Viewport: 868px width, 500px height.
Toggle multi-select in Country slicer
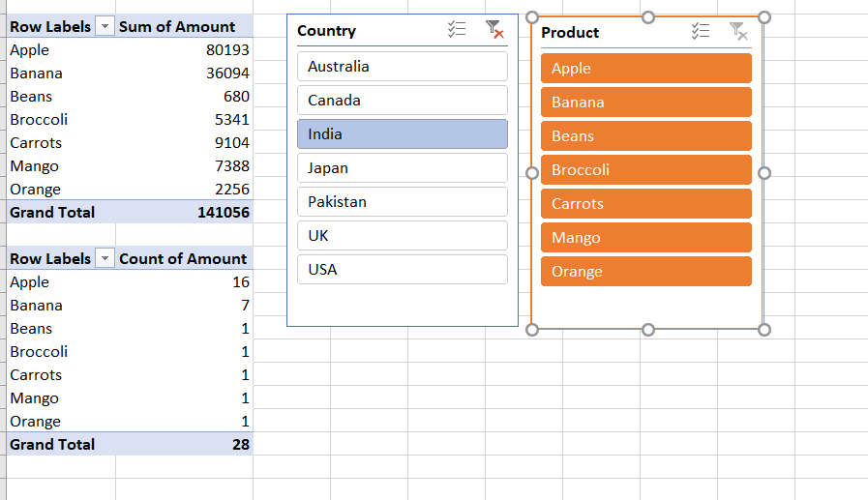[x=457, y=30]
